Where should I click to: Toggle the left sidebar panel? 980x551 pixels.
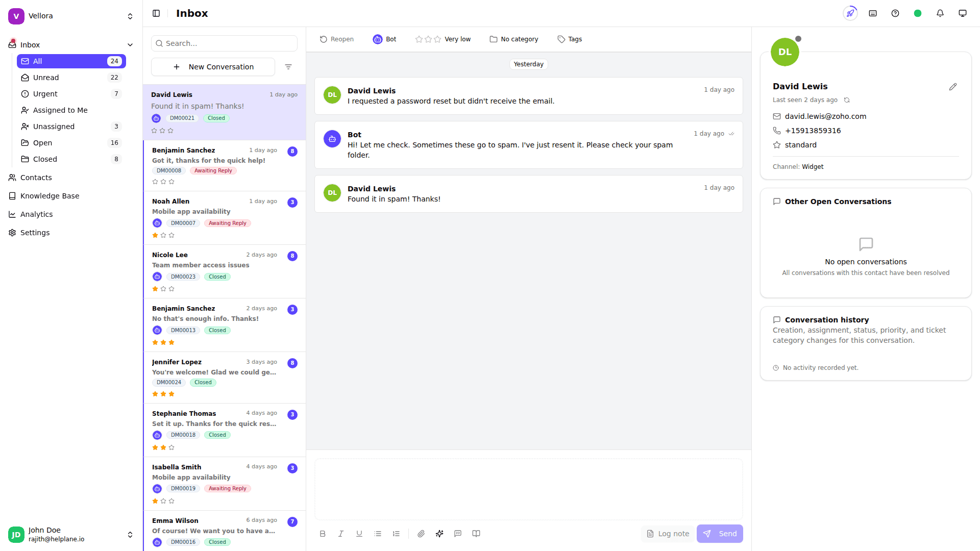[x=156, y=13]
